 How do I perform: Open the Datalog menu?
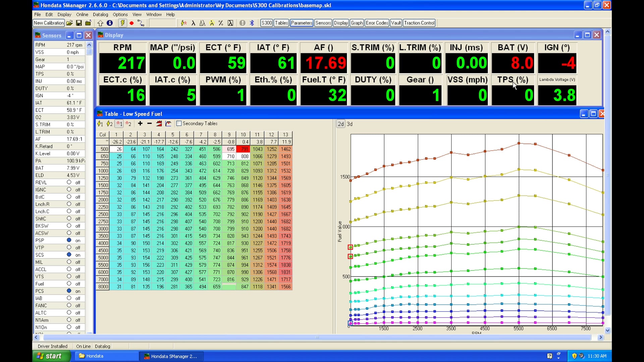tap(100, 14)
